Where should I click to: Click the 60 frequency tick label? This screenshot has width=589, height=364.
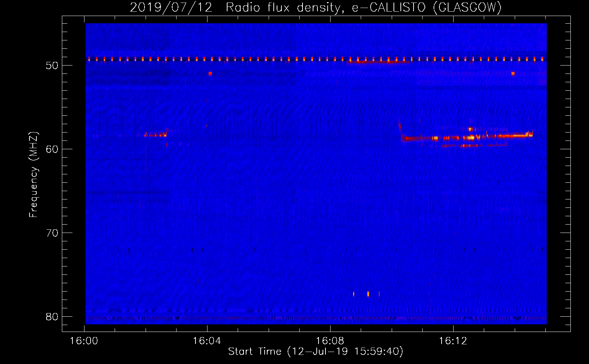52,149
